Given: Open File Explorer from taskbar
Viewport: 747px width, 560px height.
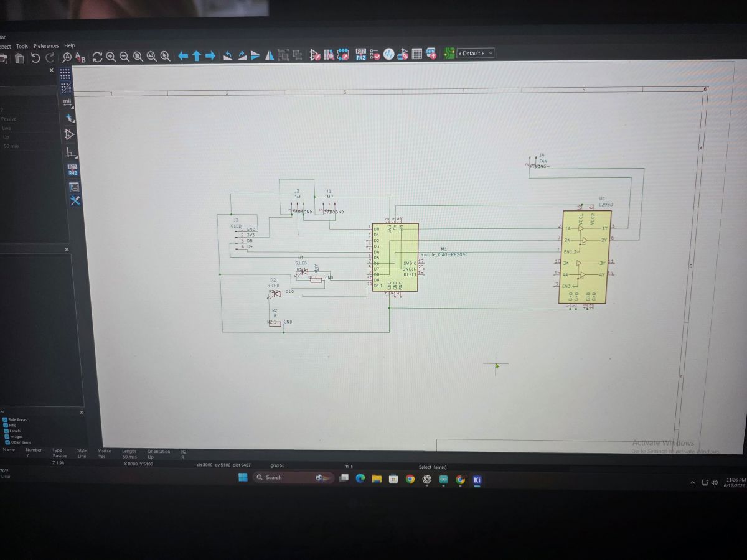Looking at the screenshot, I should [377, 479].
